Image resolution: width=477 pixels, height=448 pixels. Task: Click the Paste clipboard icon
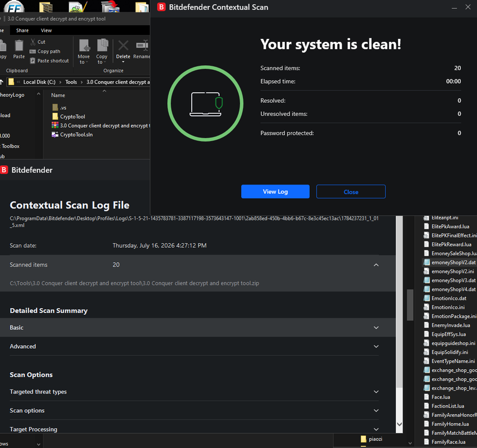click(19, 46)
